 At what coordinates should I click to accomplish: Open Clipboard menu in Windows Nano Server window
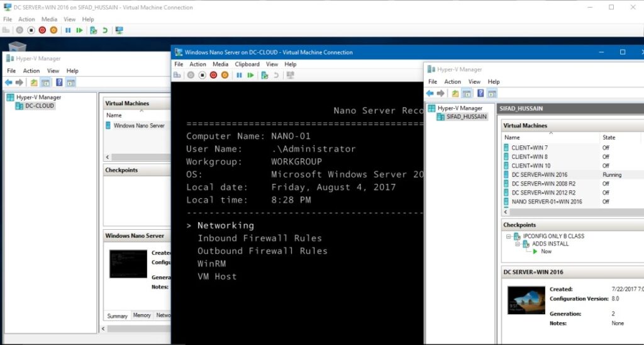[x=247, y=64]
